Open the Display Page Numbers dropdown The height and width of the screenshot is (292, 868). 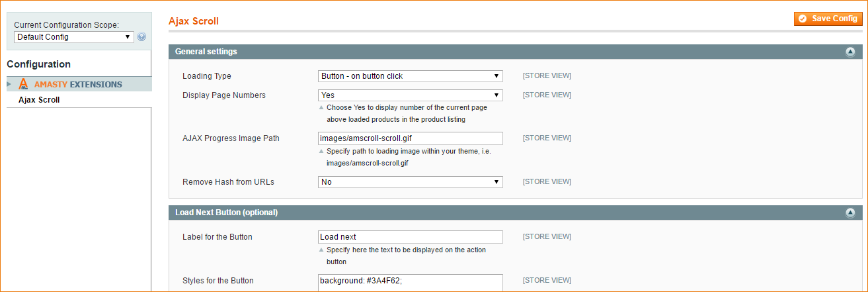[x=411, y=95]
